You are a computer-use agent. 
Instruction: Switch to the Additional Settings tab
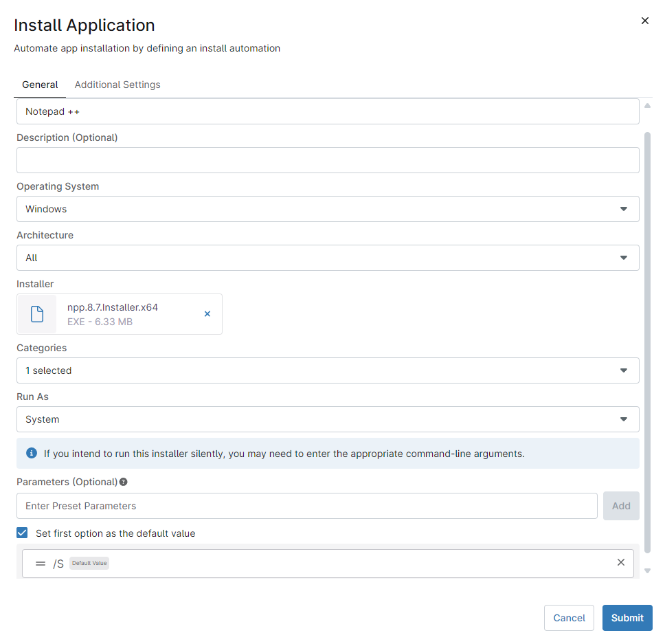117,85
